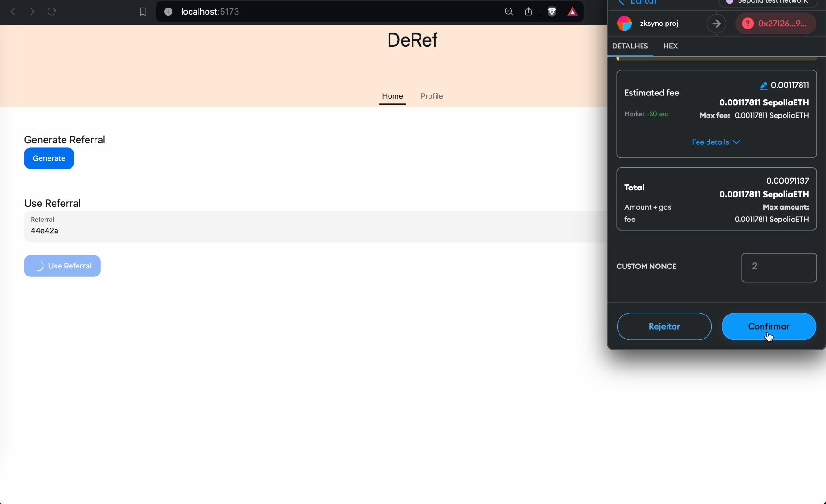The width and height of the screenshot is (826, 504).
Task: Open Brave Shields lion icon
Action: 552,12
